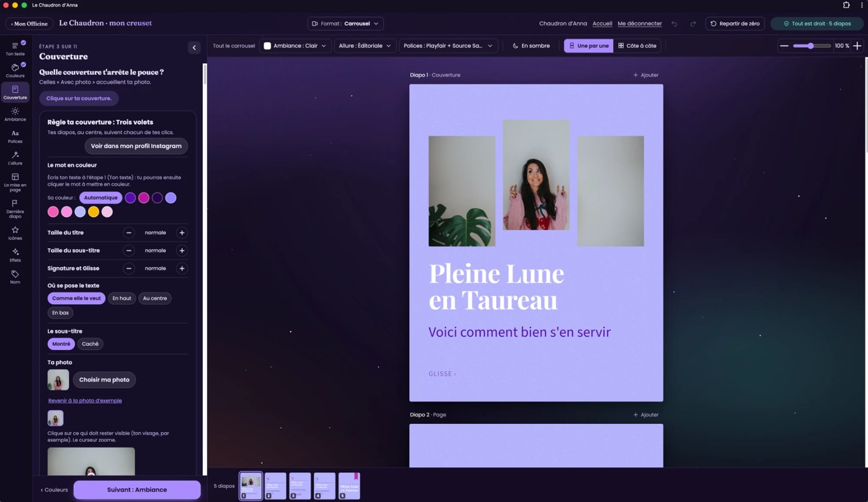This screenshot has width=868, height=502.
Task: Go back via Mon Officine button
Action: tap(29, 24)
